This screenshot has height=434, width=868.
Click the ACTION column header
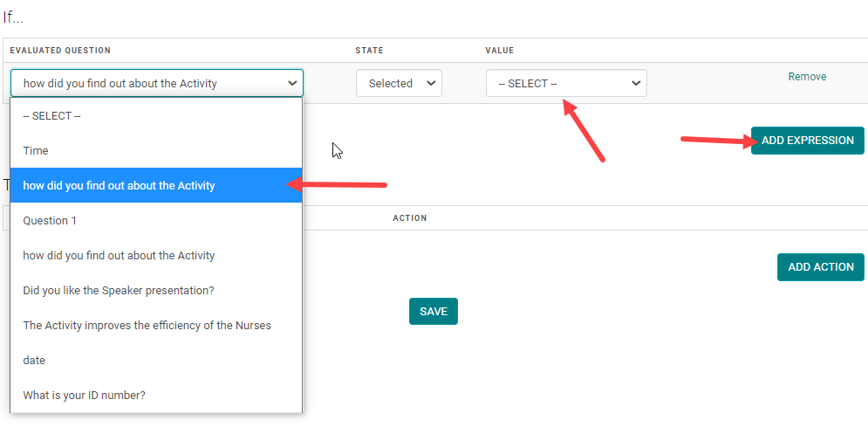pyautogui.click(x=410, y=218)
